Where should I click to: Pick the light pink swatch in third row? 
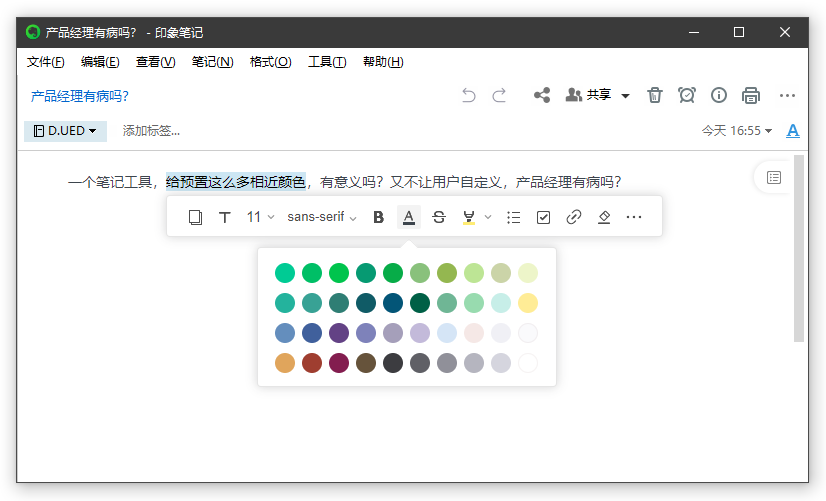point(474,333)
